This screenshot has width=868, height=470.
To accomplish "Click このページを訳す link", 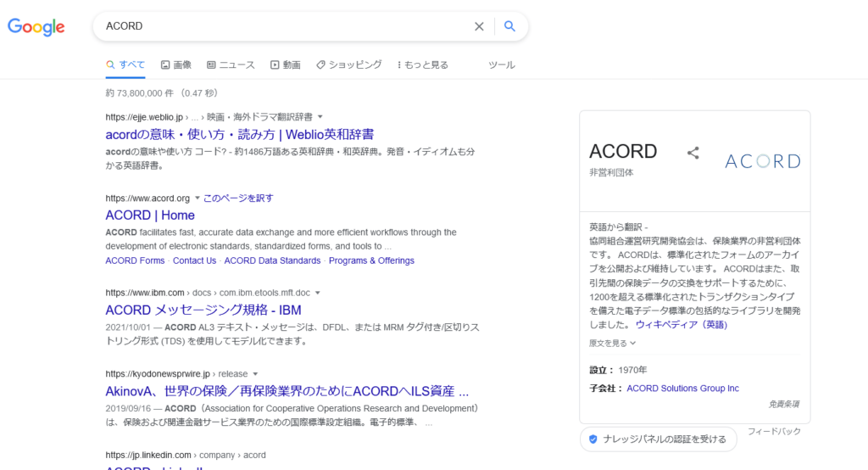I will (238, 198).
